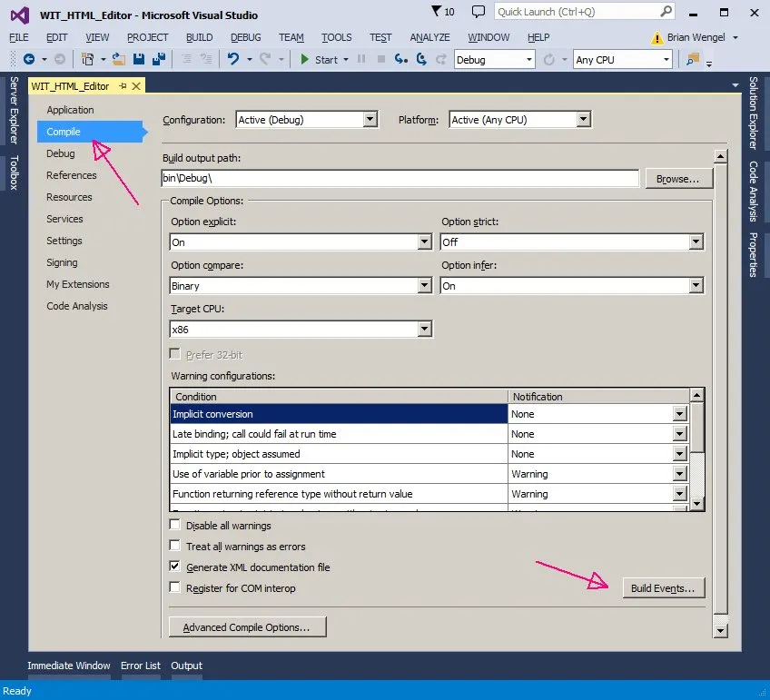Click the notifications flag icon
Screen dimensions: 770x700
tap(437, 12)
